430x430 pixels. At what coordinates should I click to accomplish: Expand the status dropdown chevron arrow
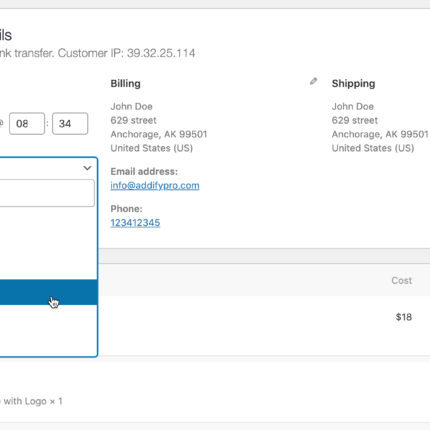coord(87,168)
